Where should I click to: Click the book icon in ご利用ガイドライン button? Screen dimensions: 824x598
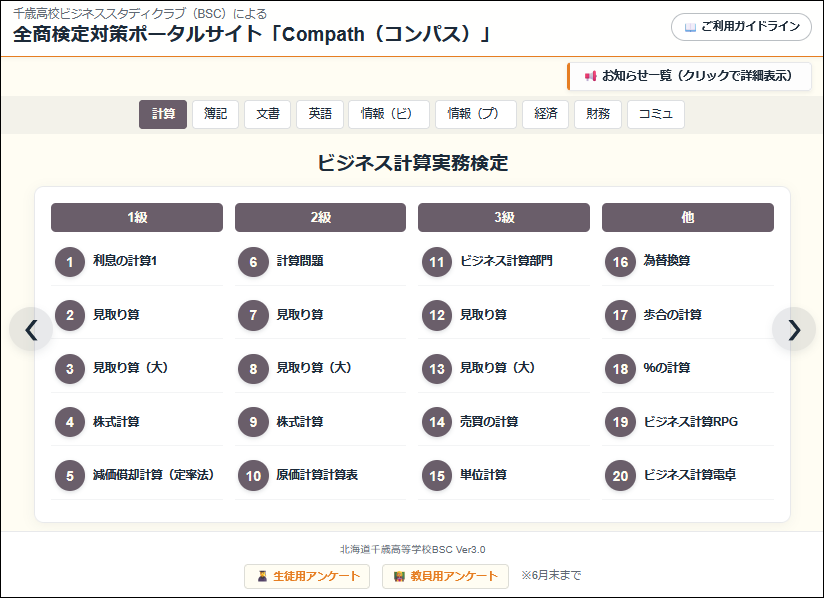[690, 27]
